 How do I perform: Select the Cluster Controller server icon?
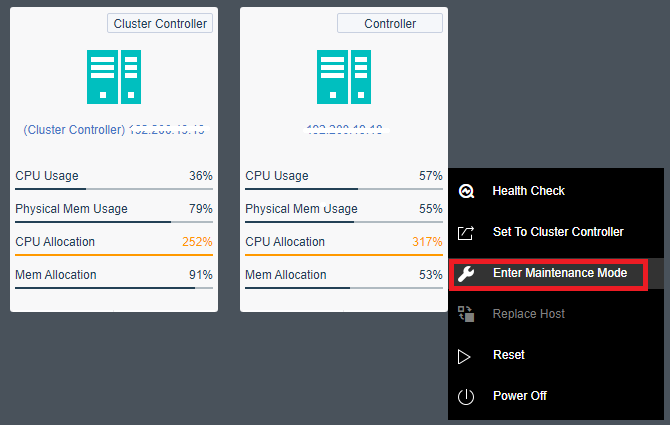114,78
